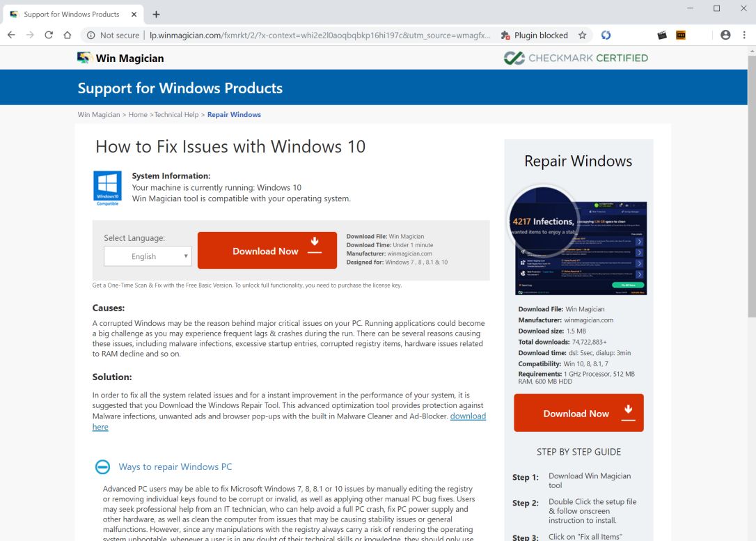Click the yellow FVD extension icon
Image resolution: width=756 pixels, height=541 pixels.
point(681,36)
